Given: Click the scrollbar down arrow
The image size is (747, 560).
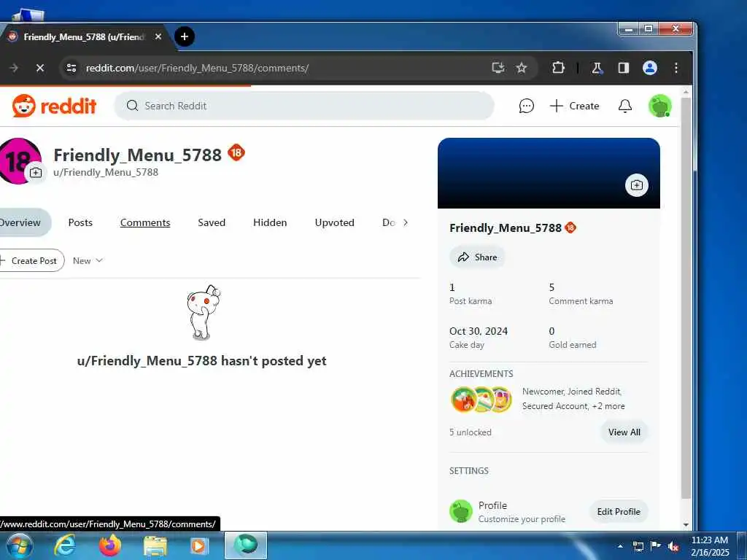Looking at the screenshot, I should [686, 525].
